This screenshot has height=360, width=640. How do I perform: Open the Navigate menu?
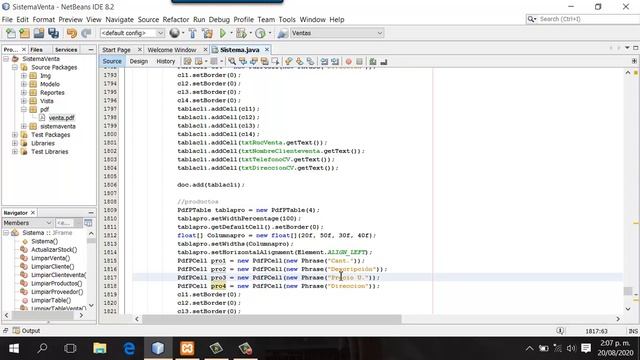point(120,20)
